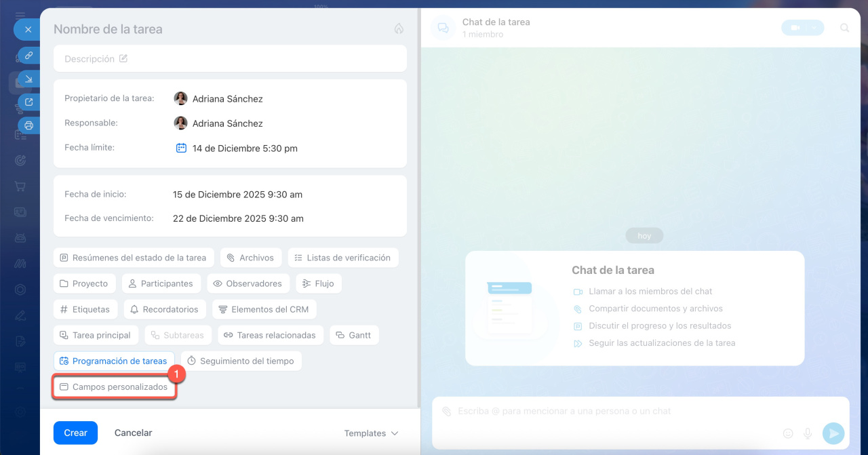Click the Observadores chip
This screenshot has width=868, height=455.
(248, 283)
